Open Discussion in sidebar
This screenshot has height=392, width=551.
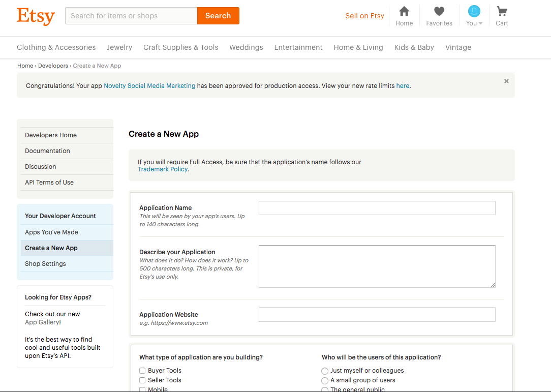67,167
